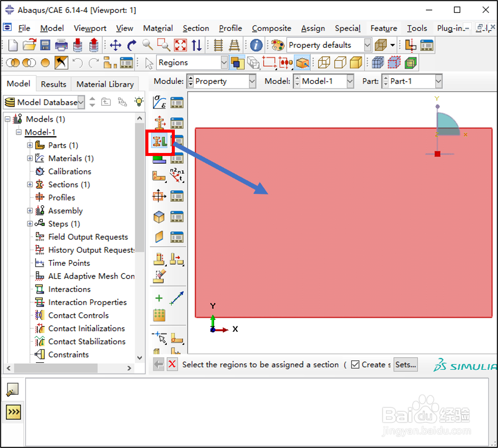
Task: Click the Create Datum Point green plus icon
Action: tap(159, 298)
